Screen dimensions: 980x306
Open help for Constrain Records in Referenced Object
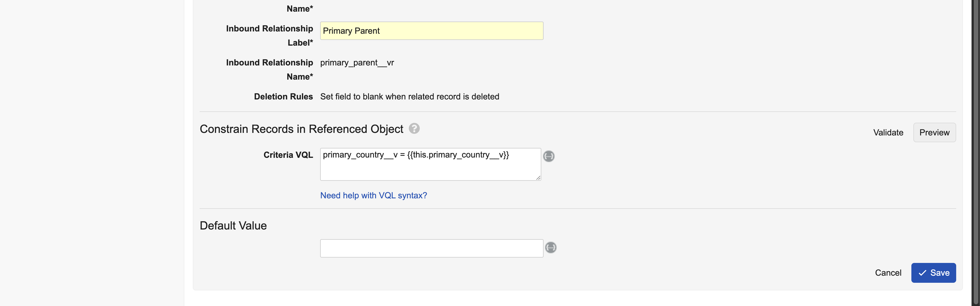click(414, 128)
